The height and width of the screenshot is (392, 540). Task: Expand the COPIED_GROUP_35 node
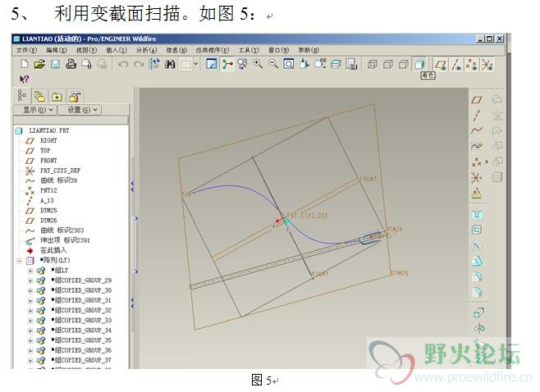(30, 340)
